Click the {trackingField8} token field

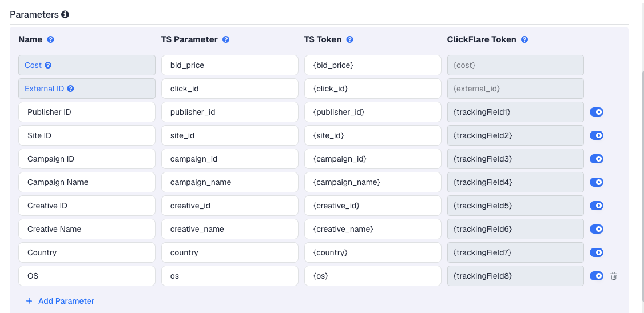[x=515, y=276]
